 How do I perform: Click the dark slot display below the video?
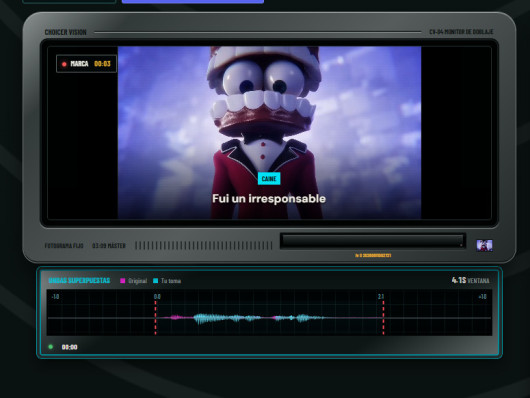click(x=373, y=241)
